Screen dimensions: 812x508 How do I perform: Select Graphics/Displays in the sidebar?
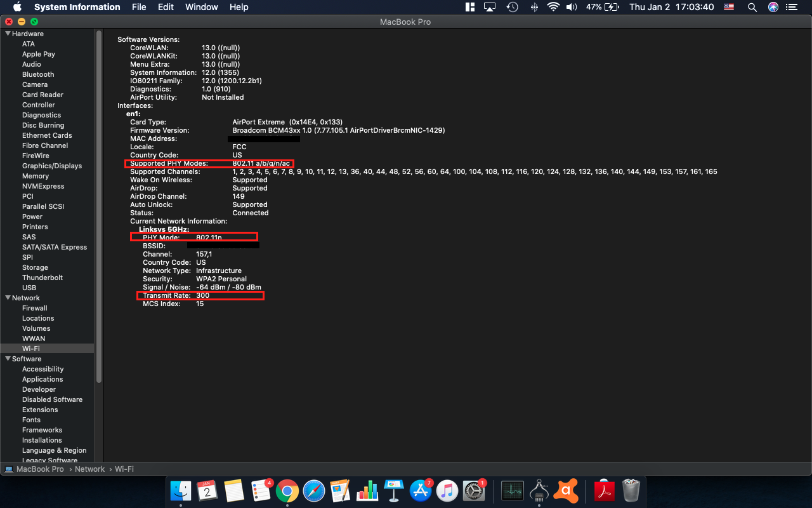52,166
